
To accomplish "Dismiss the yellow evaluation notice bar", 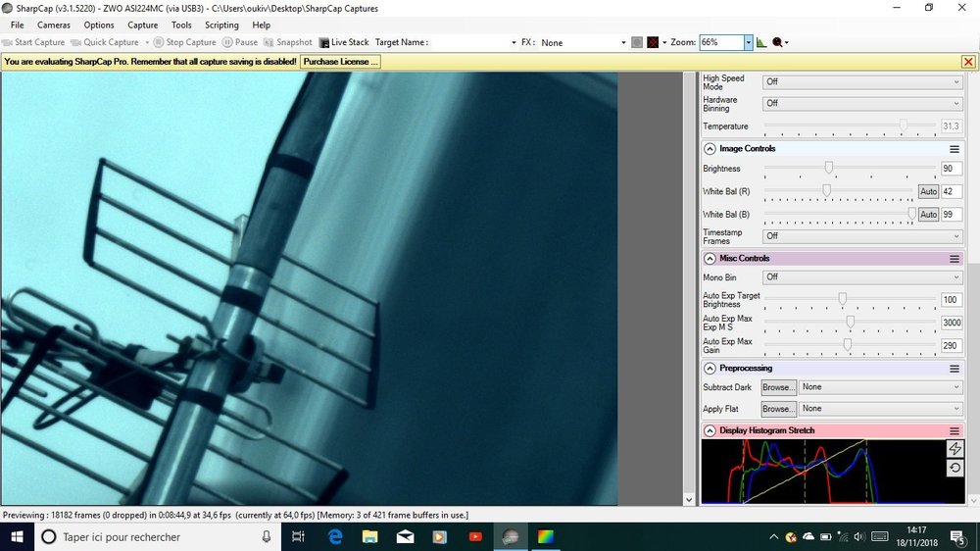I will tap(968, 62).
